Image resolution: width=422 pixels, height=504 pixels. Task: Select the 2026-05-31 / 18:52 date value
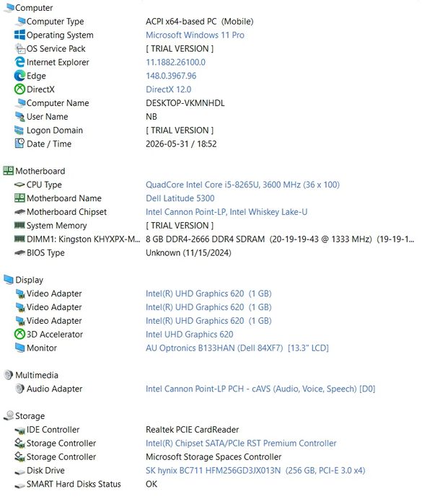(181, 144)
